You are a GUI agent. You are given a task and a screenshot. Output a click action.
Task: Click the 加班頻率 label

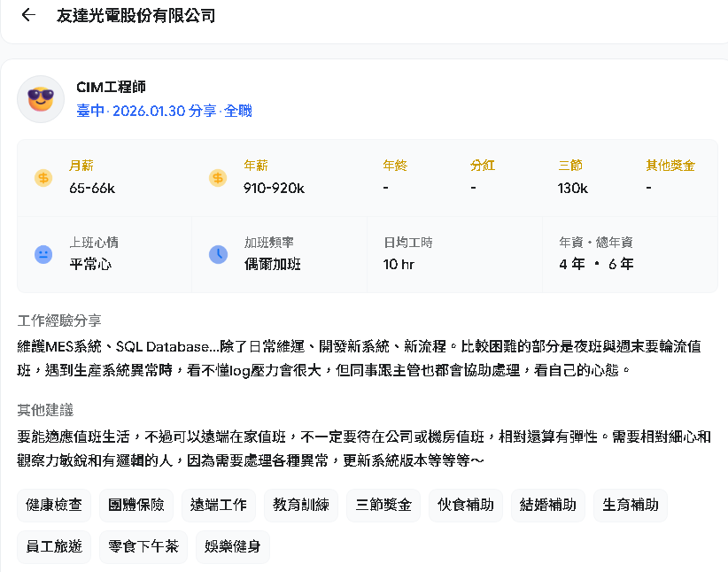pos(269,243)
